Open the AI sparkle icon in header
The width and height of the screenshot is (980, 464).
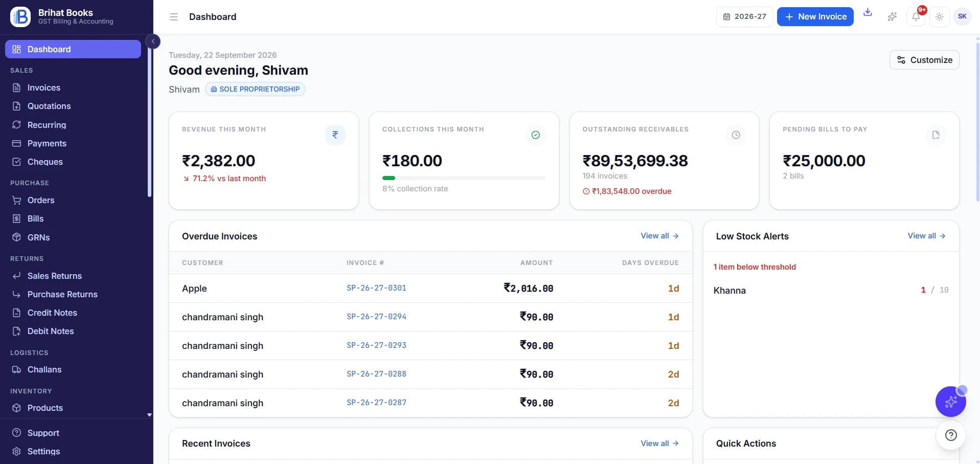[x=892, y=17]
